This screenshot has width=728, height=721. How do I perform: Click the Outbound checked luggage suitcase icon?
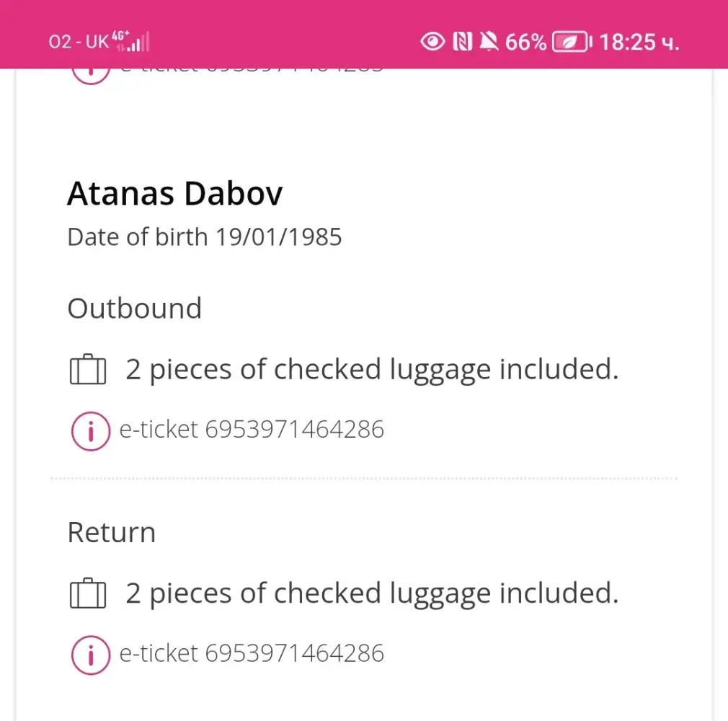coord(88,370)
